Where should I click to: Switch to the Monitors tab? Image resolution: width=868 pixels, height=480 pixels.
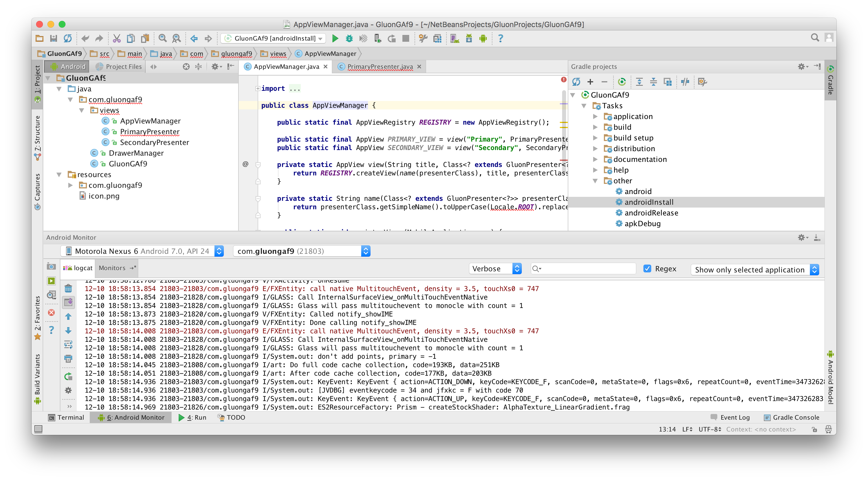pyautogui.click(x=112, y=268)
